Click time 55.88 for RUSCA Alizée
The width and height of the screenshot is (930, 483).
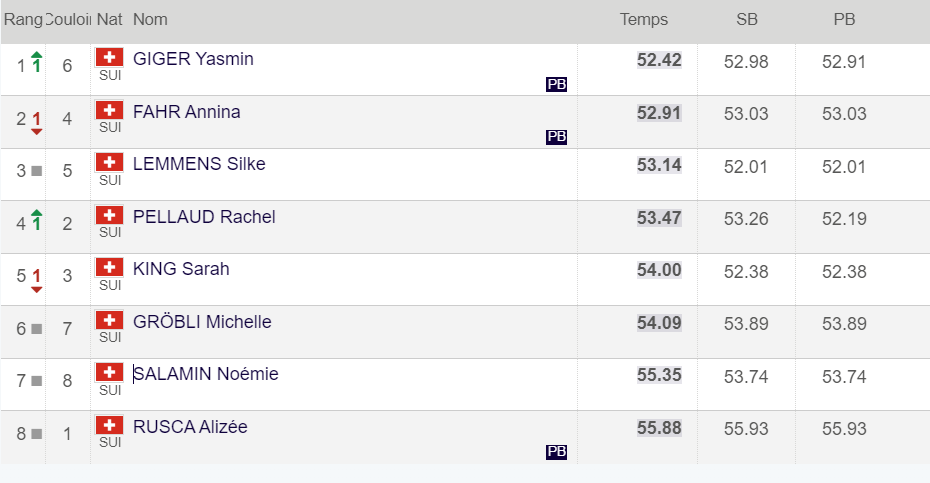pyautogui.click(x=659, y=428)
